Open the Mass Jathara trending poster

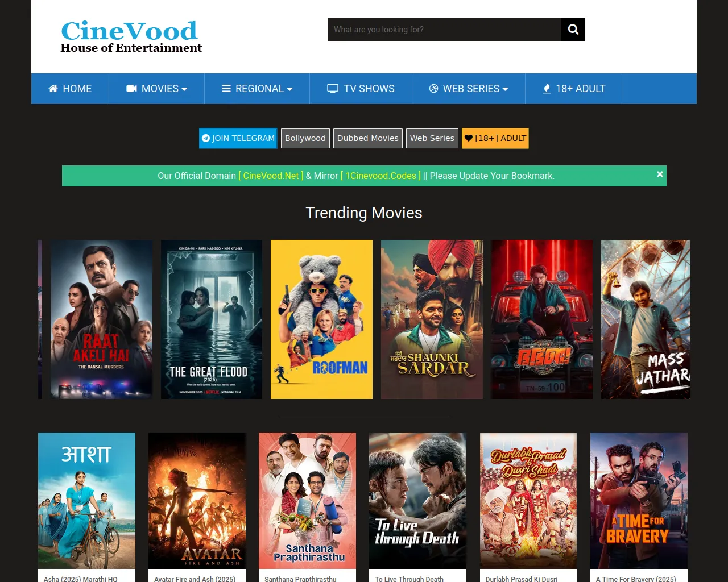[x=646, y=319]
